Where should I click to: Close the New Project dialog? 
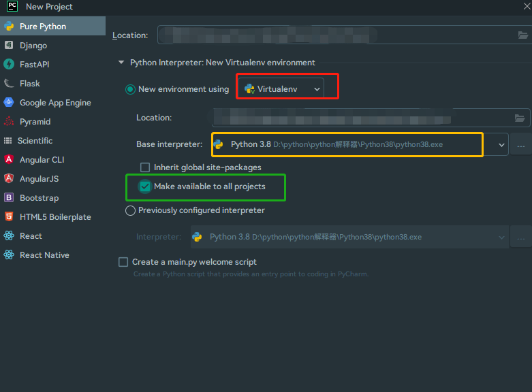(x=527, y=6)
